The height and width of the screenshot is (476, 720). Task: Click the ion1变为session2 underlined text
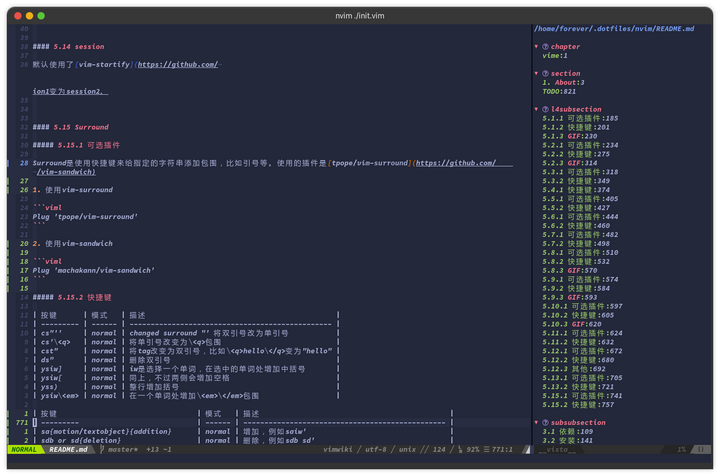[x=68, y=91]
